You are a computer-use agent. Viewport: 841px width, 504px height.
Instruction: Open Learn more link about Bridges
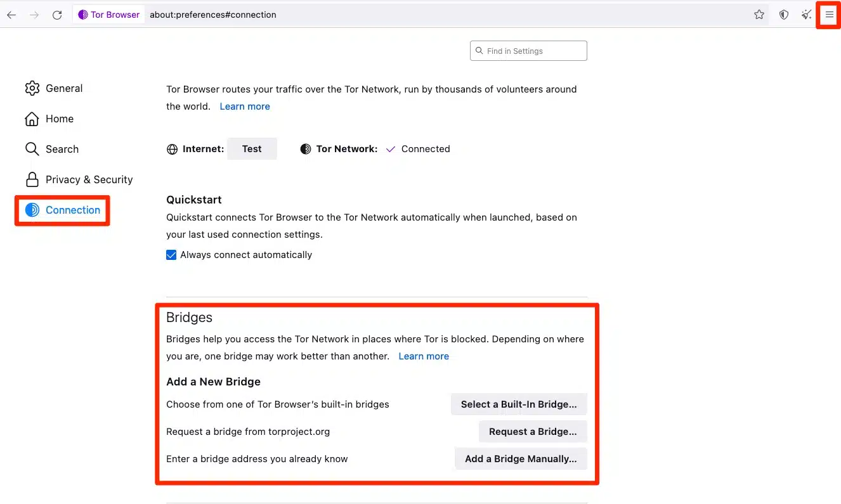[424, 356]
